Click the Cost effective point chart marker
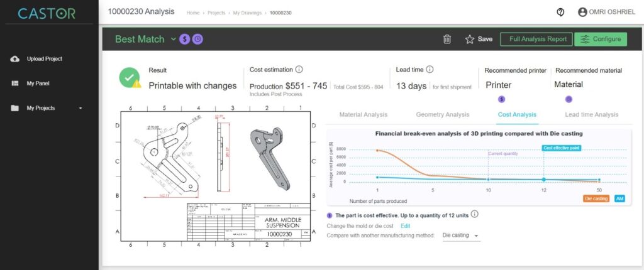Screen dimensions: 644x270 [x=544, y=180]
